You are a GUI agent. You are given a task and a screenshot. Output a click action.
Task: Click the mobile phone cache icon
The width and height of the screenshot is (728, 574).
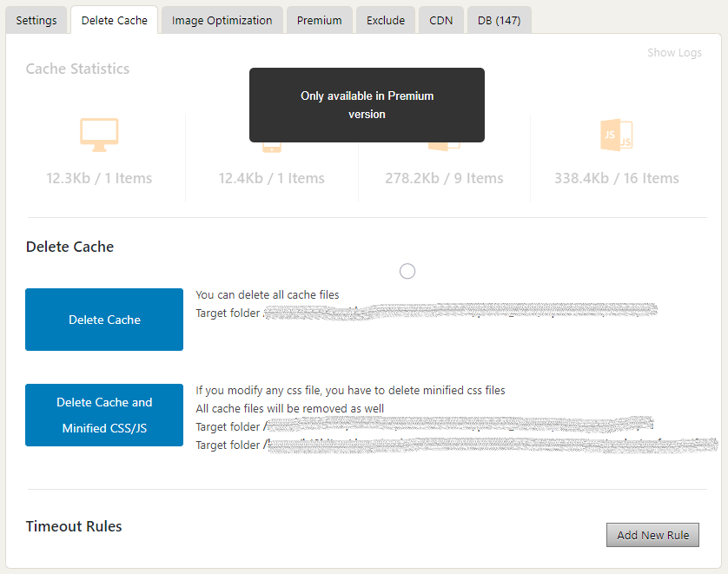click(x=271, y=148)
